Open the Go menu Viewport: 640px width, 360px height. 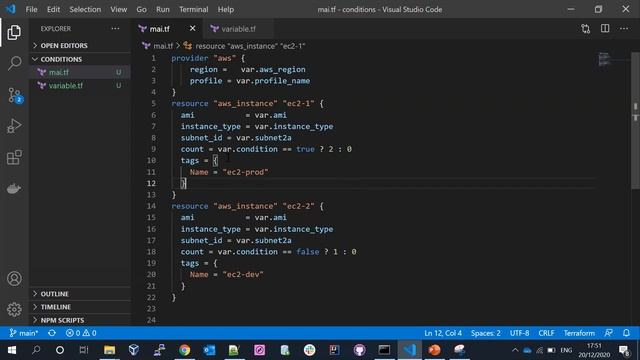click(x=141, y=9)
